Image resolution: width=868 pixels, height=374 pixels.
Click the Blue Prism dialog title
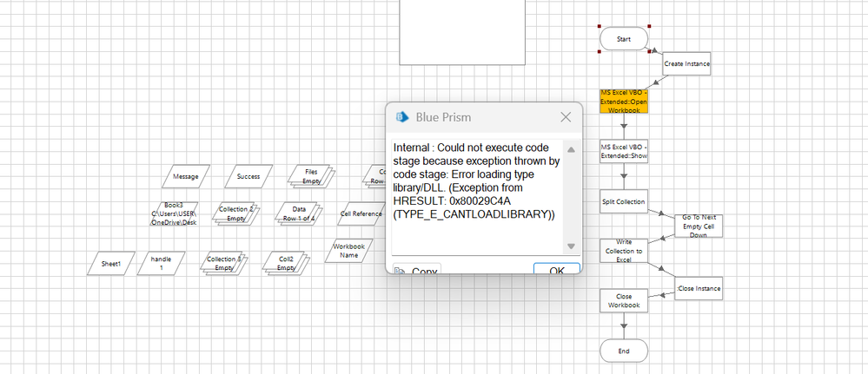pyautogui.click(x=443, y=117)
